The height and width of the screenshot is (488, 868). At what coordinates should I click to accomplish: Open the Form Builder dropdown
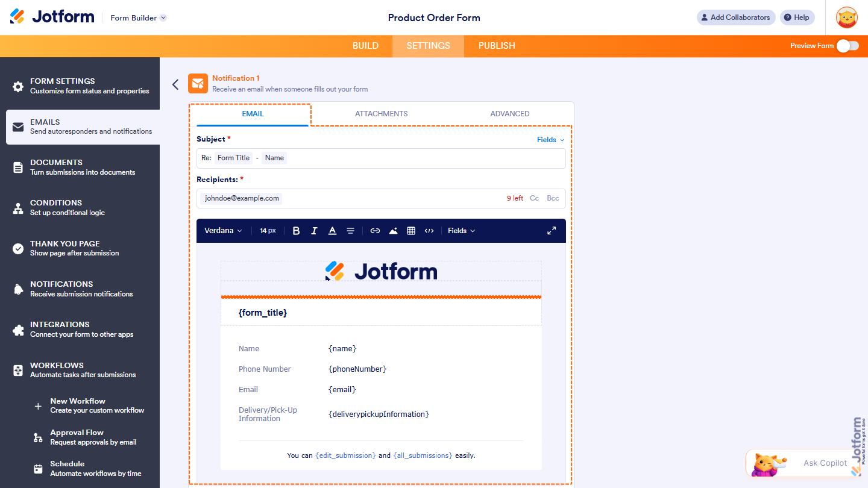(138, 18)
